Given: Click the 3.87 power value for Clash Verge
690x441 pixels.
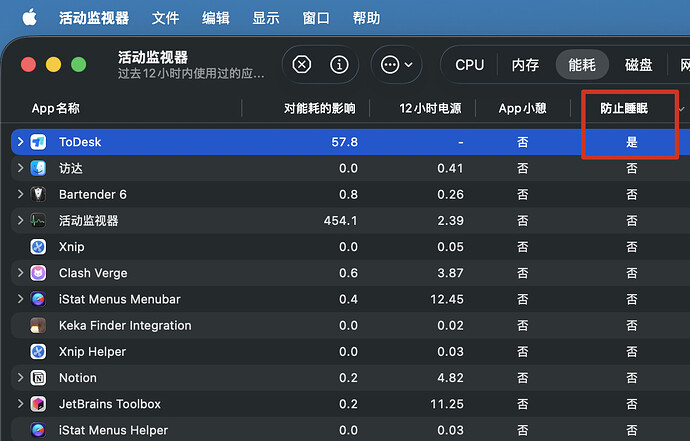Looking at the screenshot, I should tap(450, 273).
